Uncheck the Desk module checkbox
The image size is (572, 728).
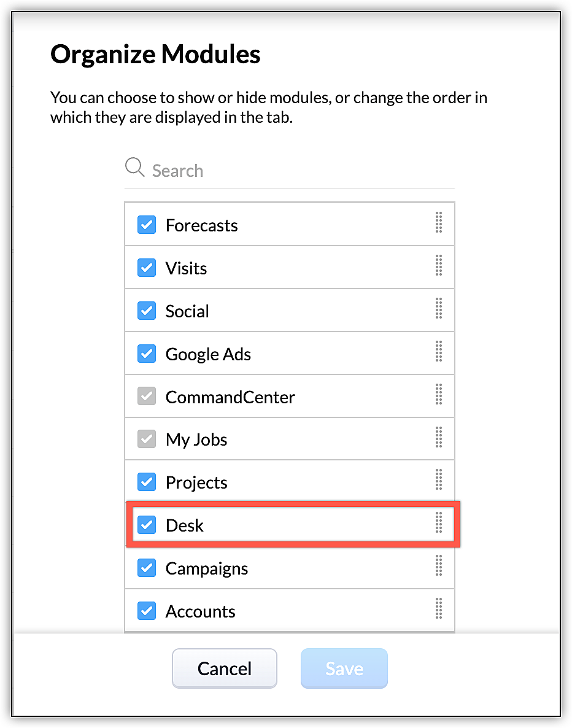click(146, 525)
